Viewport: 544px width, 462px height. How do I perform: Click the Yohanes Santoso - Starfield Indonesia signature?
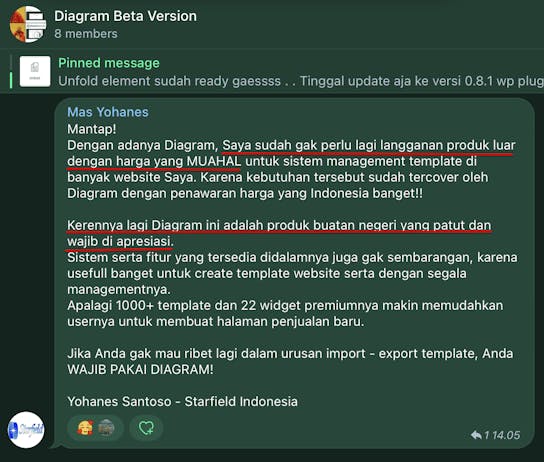click(182, 401)
